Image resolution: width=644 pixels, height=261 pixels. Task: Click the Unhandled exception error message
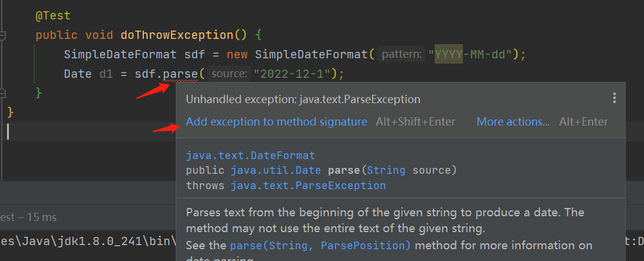(303, 100)
